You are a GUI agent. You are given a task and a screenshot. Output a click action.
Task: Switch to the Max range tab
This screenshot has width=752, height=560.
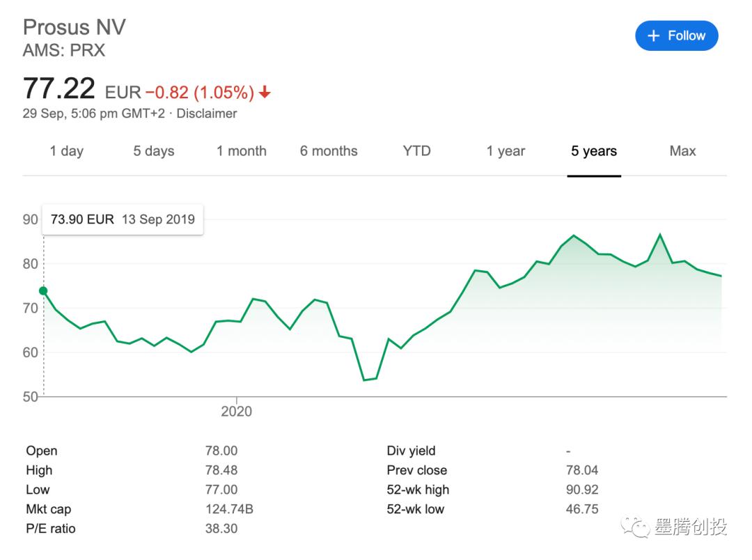[682, 151]
